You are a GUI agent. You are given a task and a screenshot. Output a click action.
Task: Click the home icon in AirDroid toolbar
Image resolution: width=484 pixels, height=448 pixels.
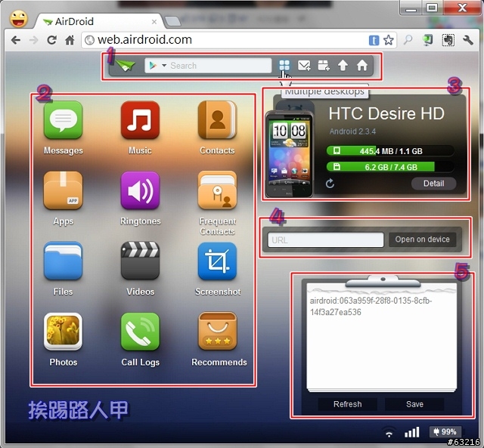point(362,65)
